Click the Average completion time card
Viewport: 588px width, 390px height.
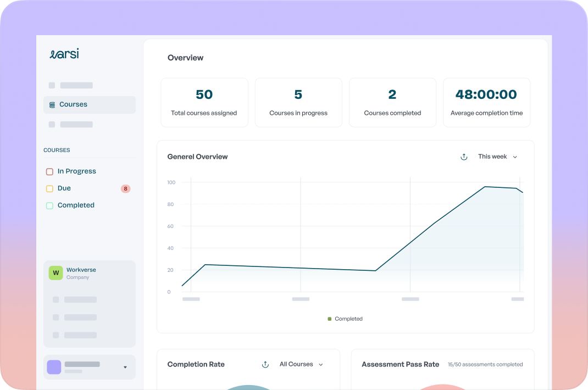[x=486, y=103]
